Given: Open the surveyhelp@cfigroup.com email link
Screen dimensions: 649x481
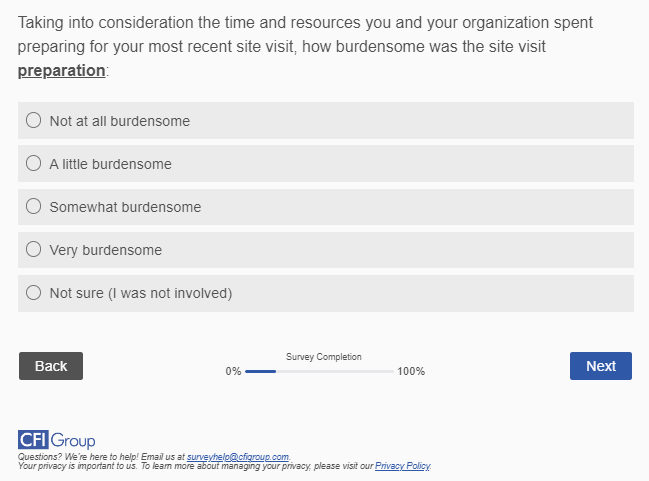Looking at the screenshot, I should click(x=237, y=457).
